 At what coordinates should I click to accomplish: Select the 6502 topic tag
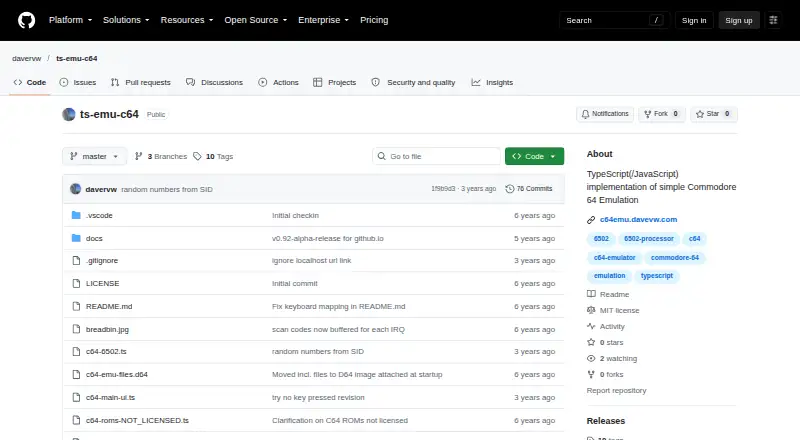click(x=601, y=238)
